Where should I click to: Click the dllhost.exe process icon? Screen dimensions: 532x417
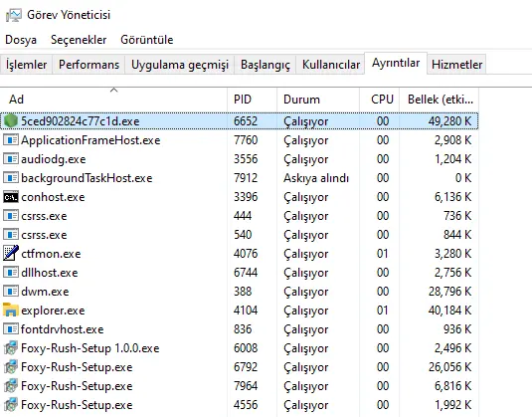point(11,273)
